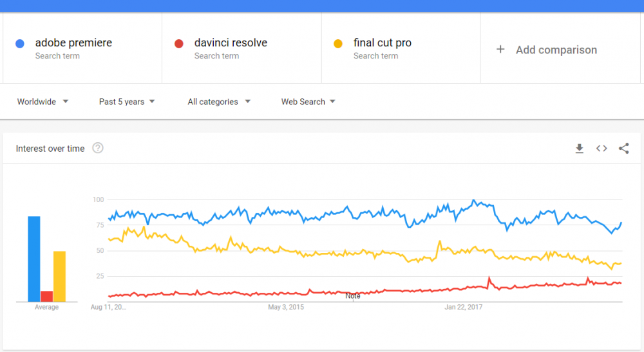Click the Note marker on the chart
644x352 pixels.
click(x=353, y=296)
